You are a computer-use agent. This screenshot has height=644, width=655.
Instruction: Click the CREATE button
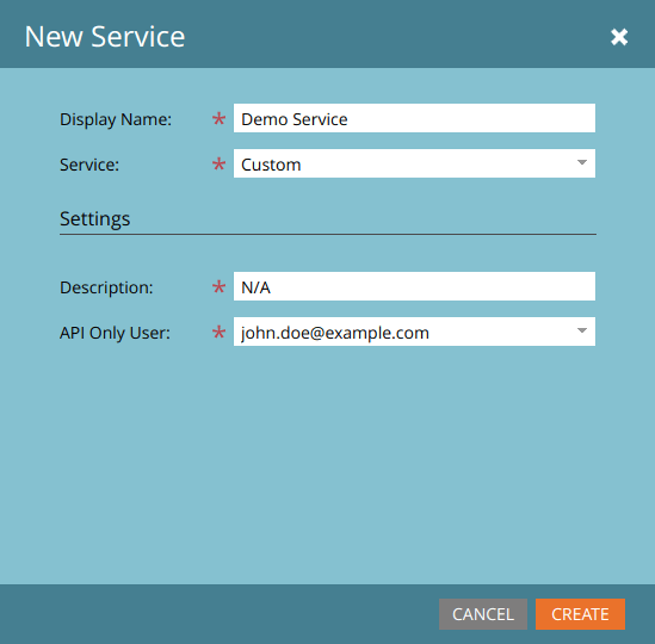(580, 614)
